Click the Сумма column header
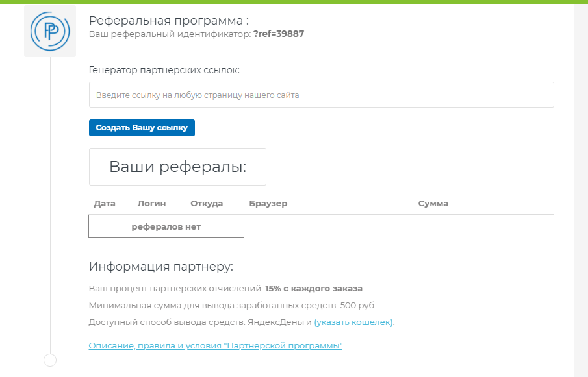 (433, 203)
